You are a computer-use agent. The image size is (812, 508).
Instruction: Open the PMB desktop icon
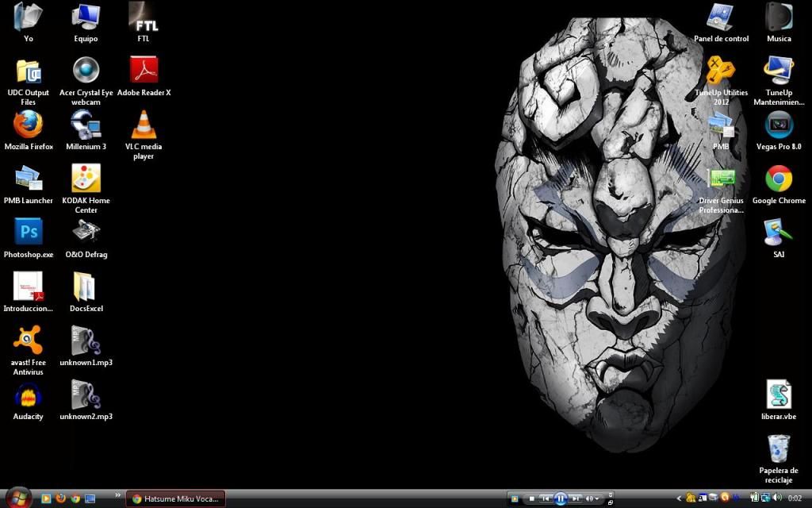[721, 131]
